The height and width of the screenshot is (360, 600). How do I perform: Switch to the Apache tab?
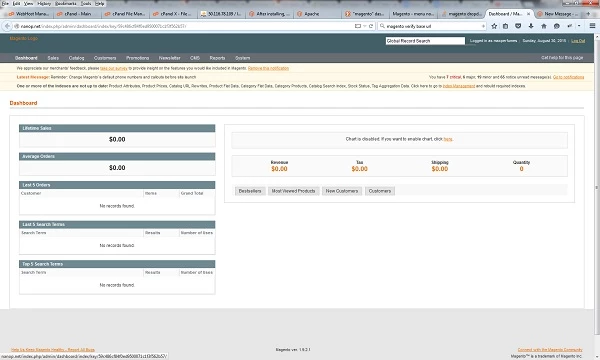coord(318,14)
